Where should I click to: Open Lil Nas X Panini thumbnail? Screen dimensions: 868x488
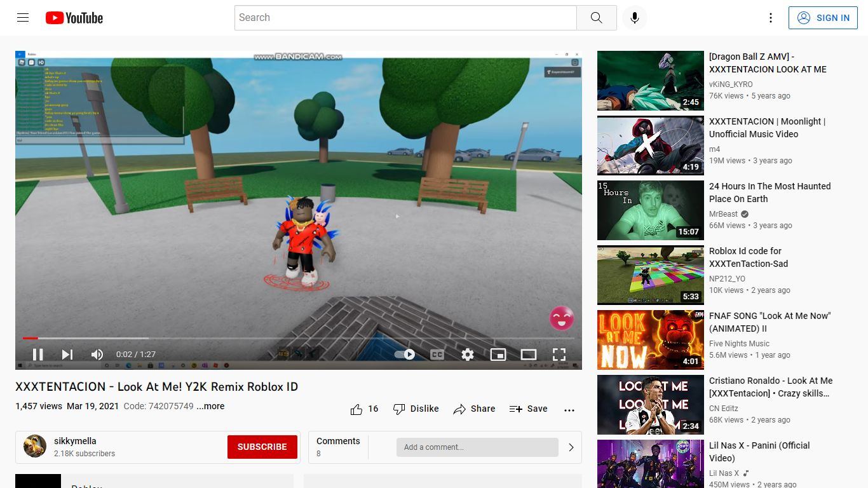coord(651,464)
